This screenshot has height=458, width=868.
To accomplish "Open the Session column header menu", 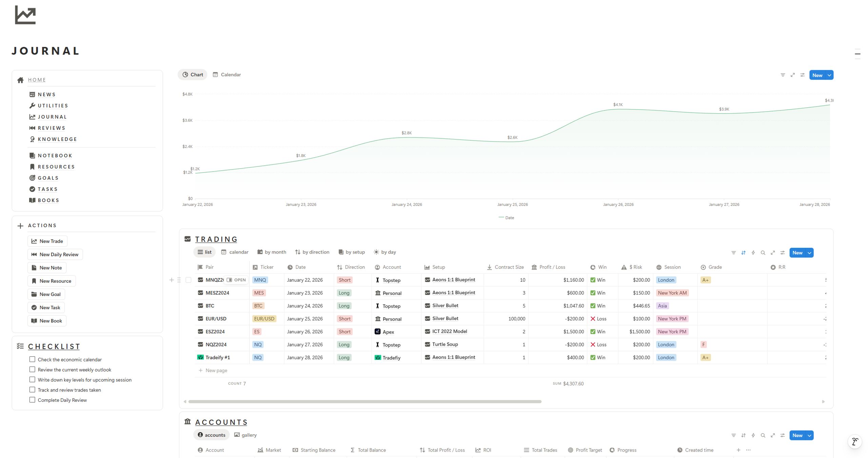I will click(675, 267).
